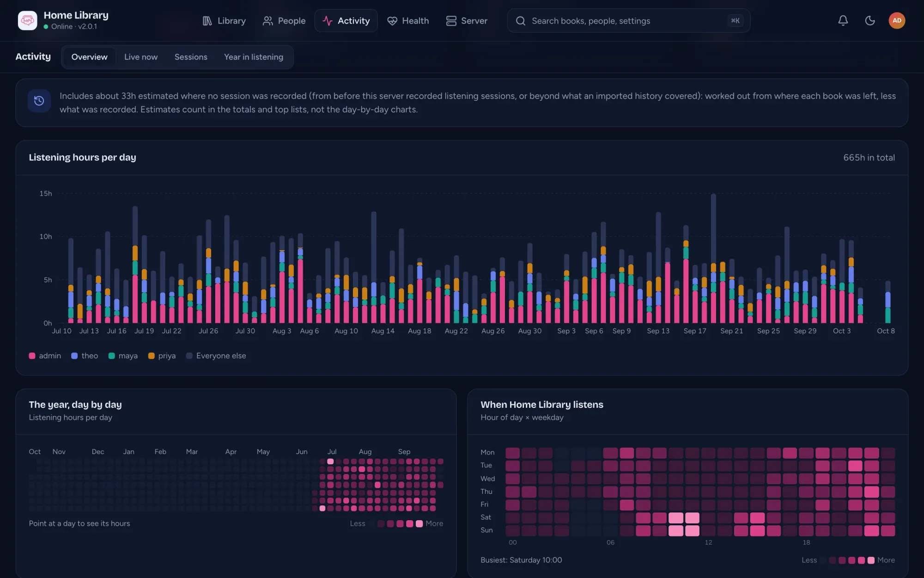Viewport: 924px width, 578px height.
Task: Click the theo blue legend swatch
Action: 74,356
